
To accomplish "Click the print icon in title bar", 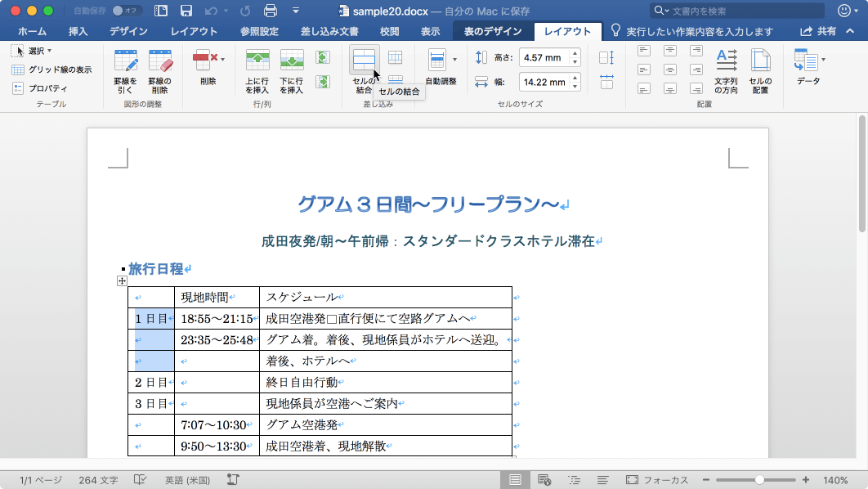I will tap(271, 11).
